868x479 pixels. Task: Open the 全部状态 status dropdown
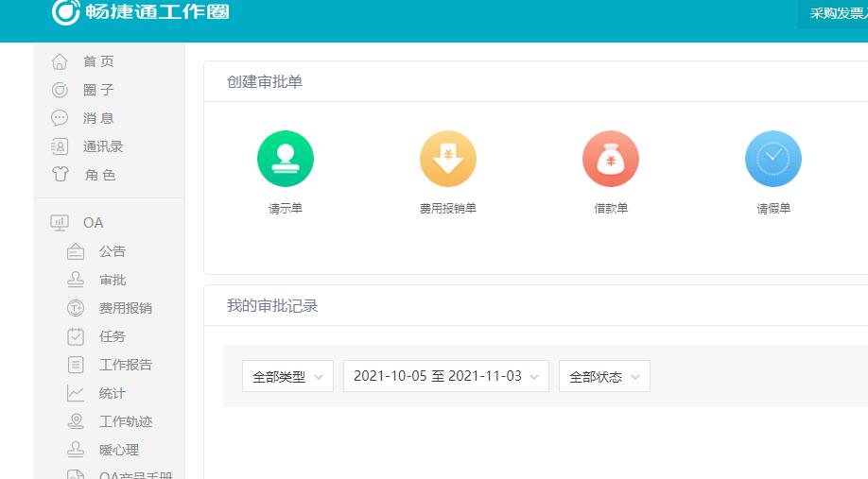point(604,376)
